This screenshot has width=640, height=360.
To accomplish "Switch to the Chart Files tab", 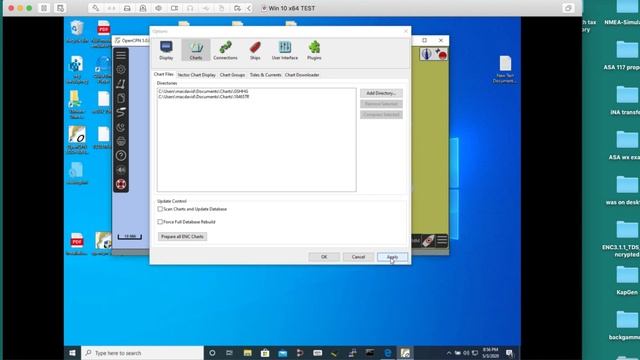I will click(x=164, y=75).
